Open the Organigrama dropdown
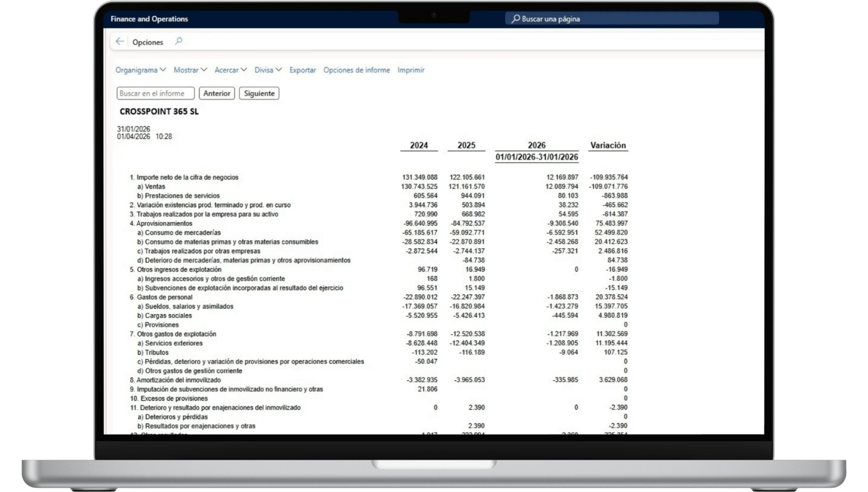The height and width of the screenshot is (492, 868). click(x=140, y=70)
